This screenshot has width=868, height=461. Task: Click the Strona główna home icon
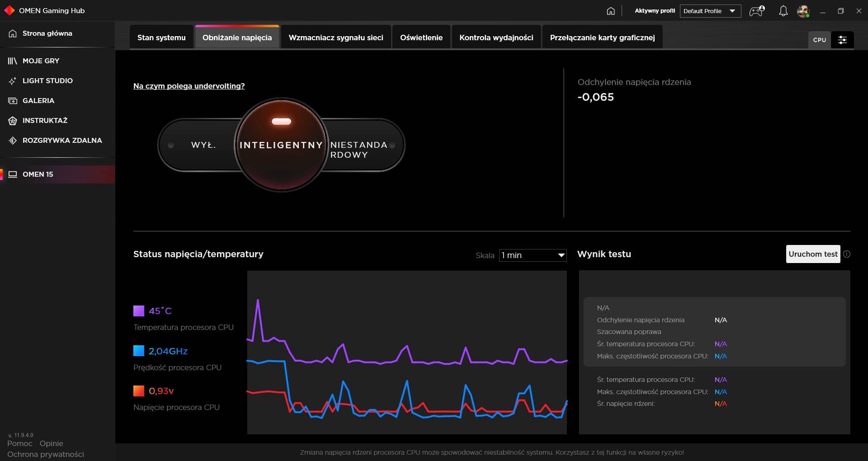coord(13,33)
